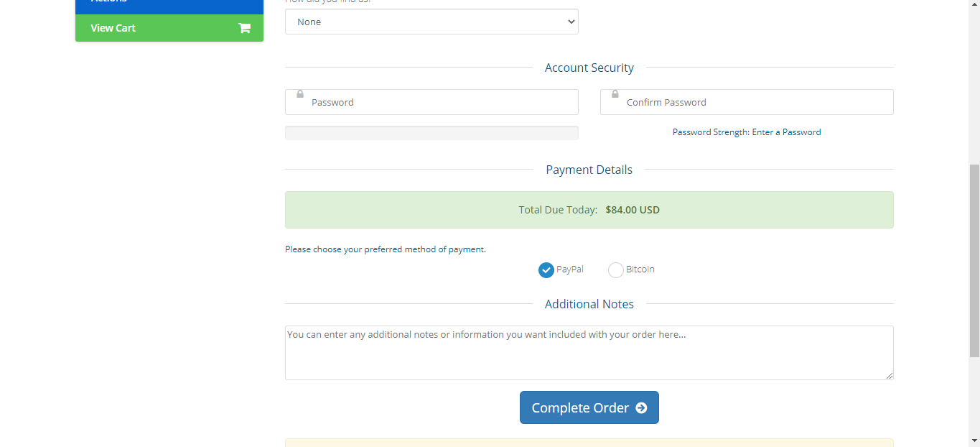Click the notes textarea resize handle
Screen dimensions: 980x447
[889, 375]
